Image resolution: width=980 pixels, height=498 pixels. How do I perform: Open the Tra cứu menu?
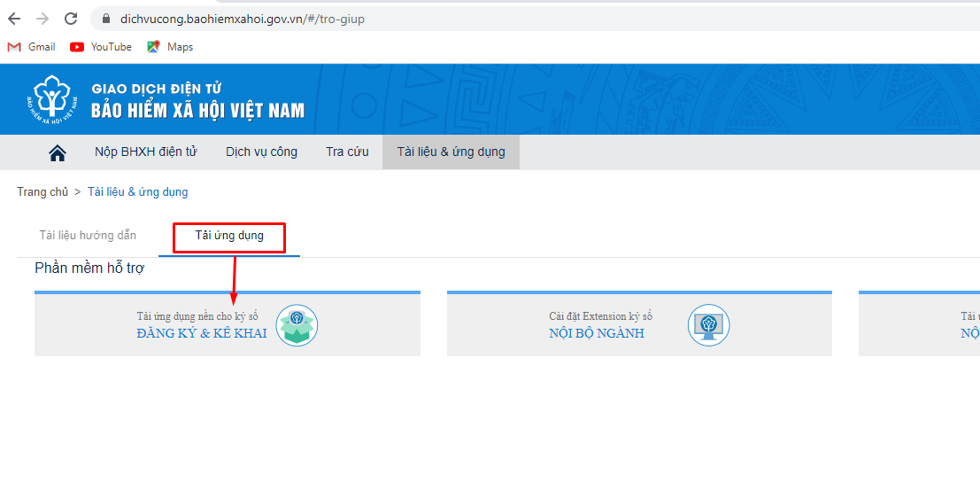(347, 152)
